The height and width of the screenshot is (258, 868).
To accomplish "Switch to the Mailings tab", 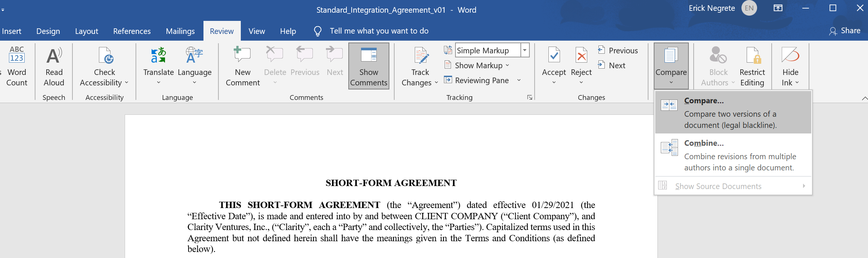I will [180, 31].
